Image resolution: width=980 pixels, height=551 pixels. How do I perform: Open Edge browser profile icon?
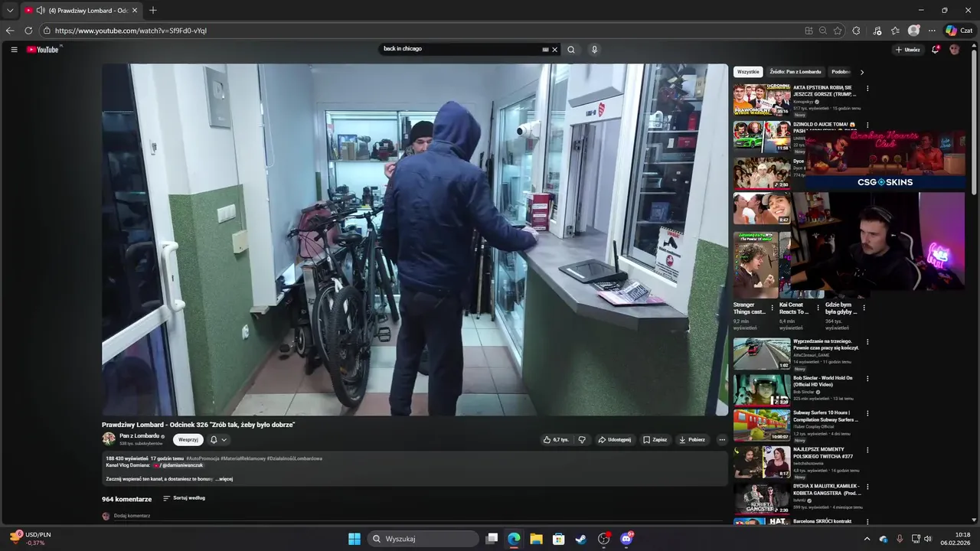pyautogui.click(x=913, y=31)
